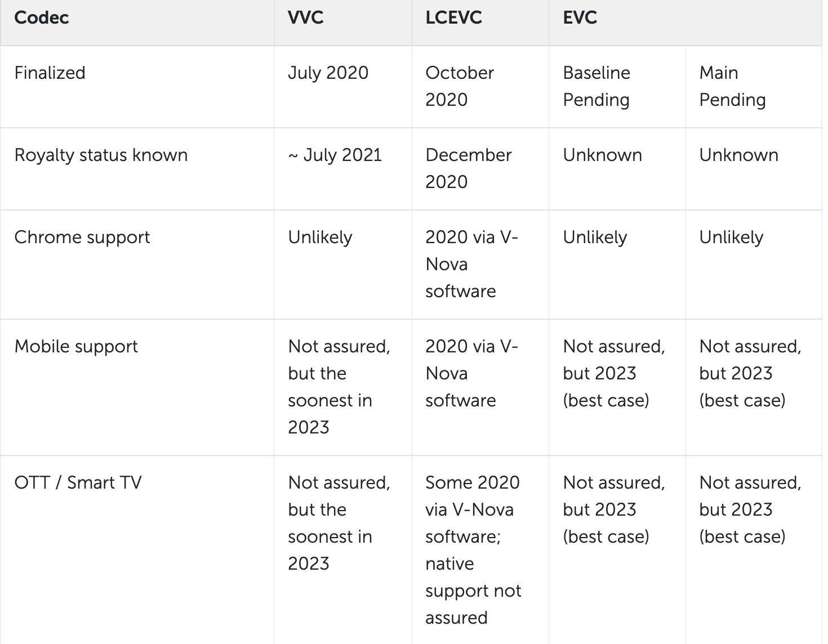
Task: Click the Chrome support row label
Action: [82, 237]
